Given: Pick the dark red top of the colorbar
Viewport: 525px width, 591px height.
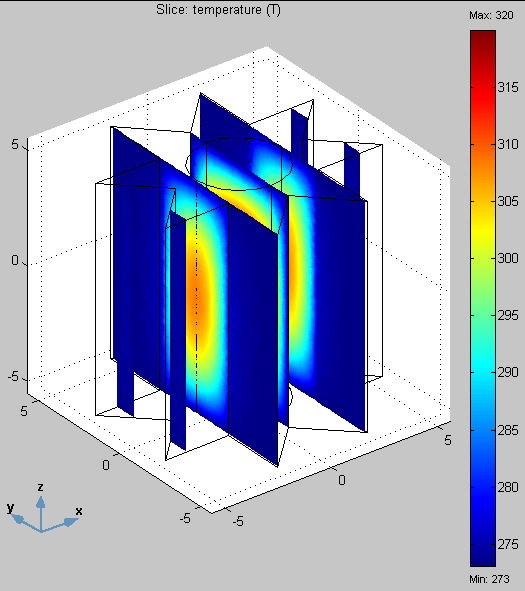Looking at the screenshot, I should tap(483, 38).
